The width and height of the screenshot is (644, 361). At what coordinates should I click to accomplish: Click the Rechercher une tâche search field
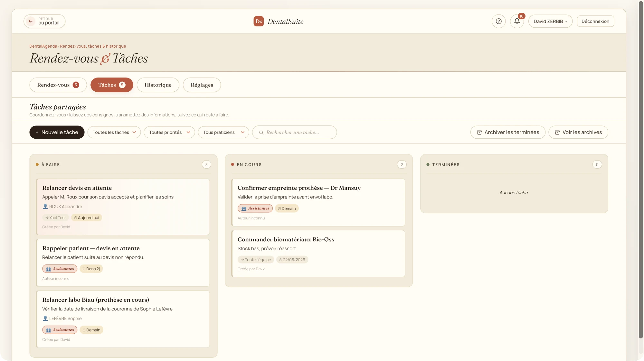click(x=294, y=132)
